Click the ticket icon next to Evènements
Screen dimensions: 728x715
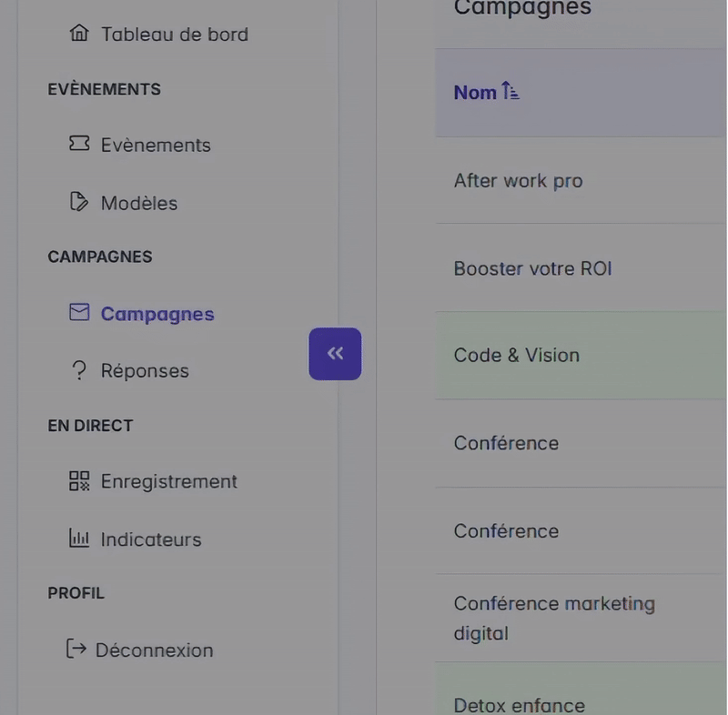point(79,144)
